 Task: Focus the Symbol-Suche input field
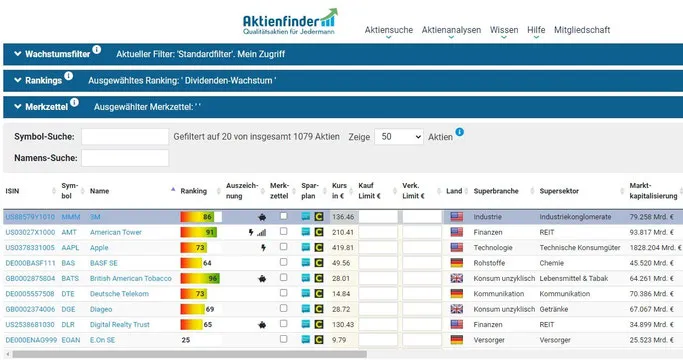coord(125,137)
